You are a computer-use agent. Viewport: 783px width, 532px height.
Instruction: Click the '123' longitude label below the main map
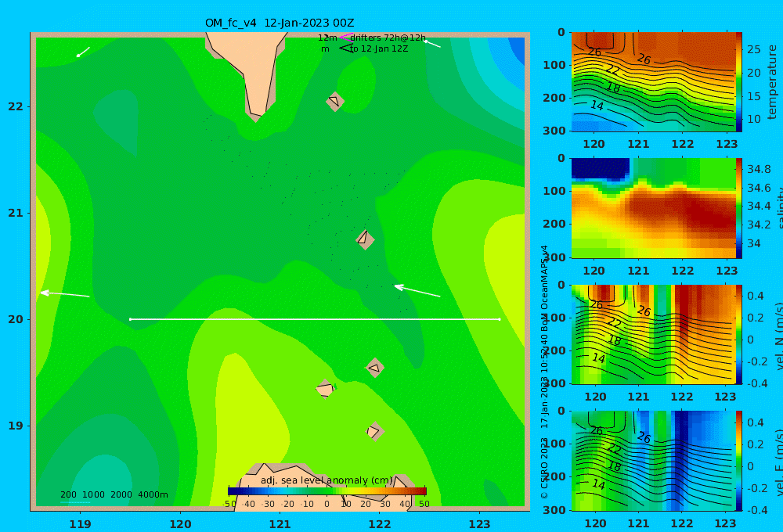pyautogui.click(x=479, y=524)
